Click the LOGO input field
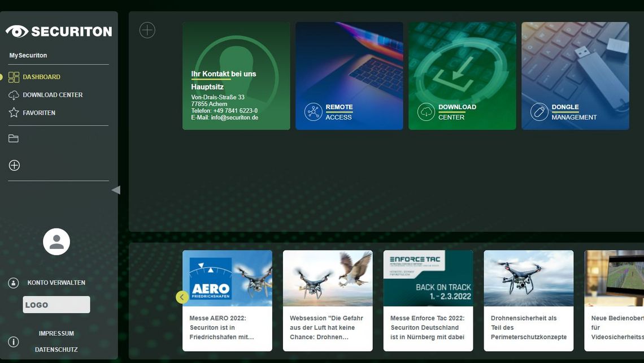Screen dimensions: 644x363 coord(56,305)
